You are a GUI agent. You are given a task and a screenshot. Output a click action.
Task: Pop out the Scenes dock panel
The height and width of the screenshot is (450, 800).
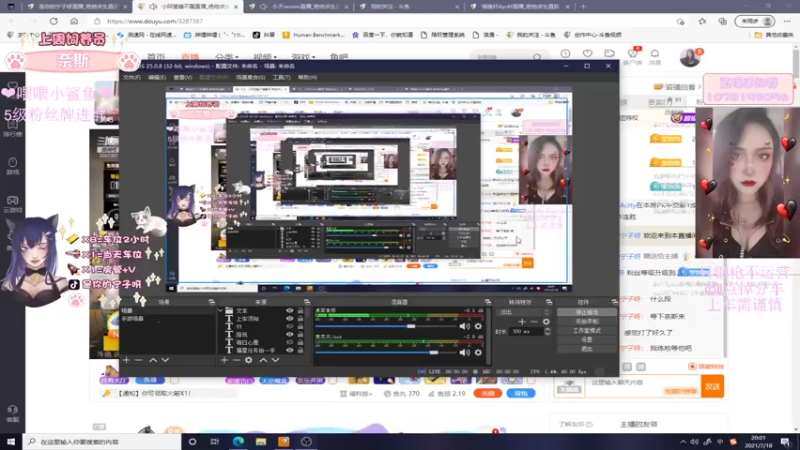pos(211,302)
